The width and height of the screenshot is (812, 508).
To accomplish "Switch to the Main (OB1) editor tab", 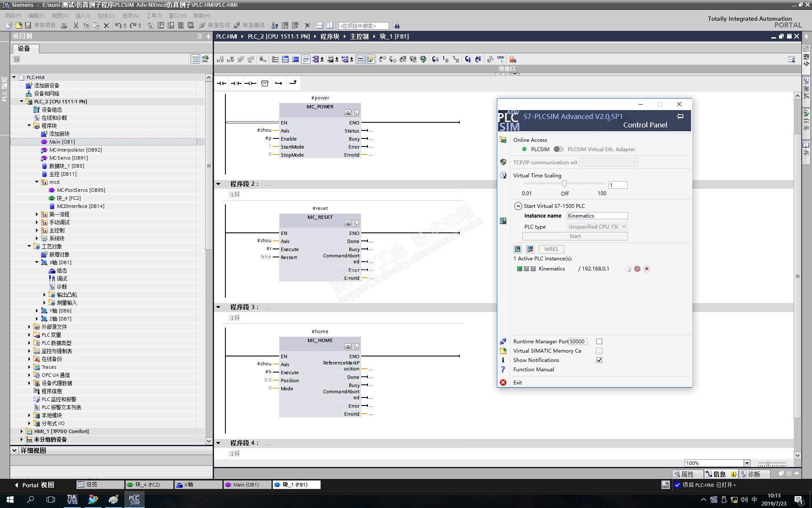I will pyautogui.click(x=247, y=485).
